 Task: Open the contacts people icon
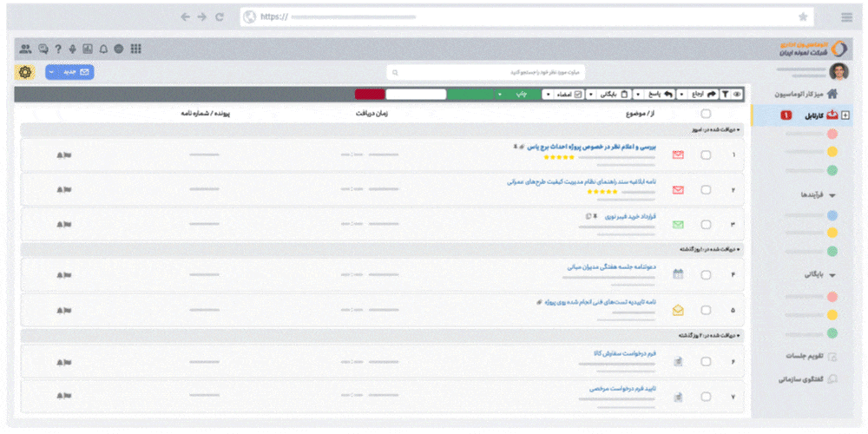[x=25, y=49]
